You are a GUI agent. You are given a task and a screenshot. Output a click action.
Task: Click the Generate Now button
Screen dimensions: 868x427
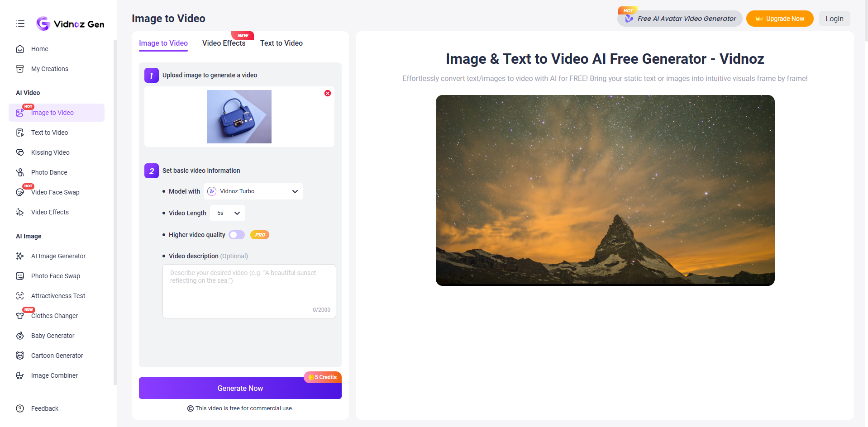point(240,388)
